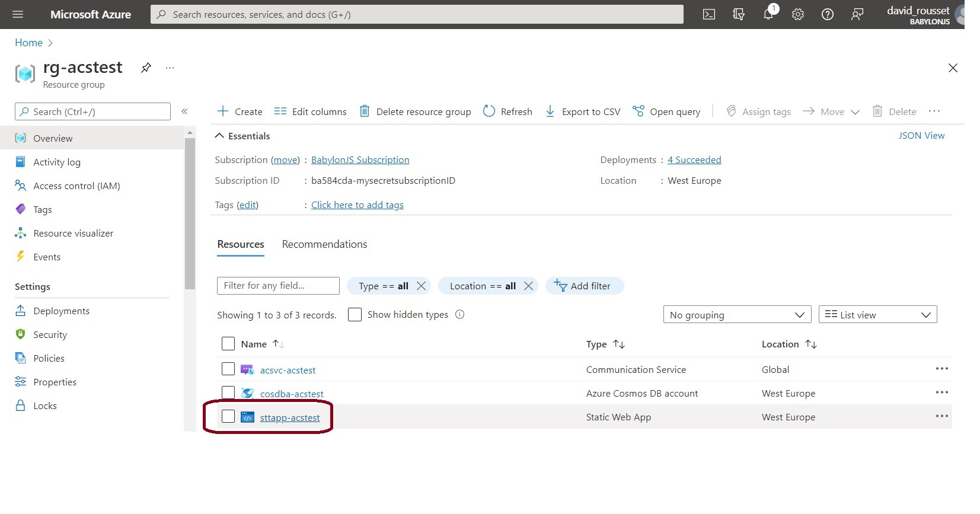Screen dimensions: 980x514
Task: Open BabylonJS Subscription link
Action: click(x=360, y=160)
